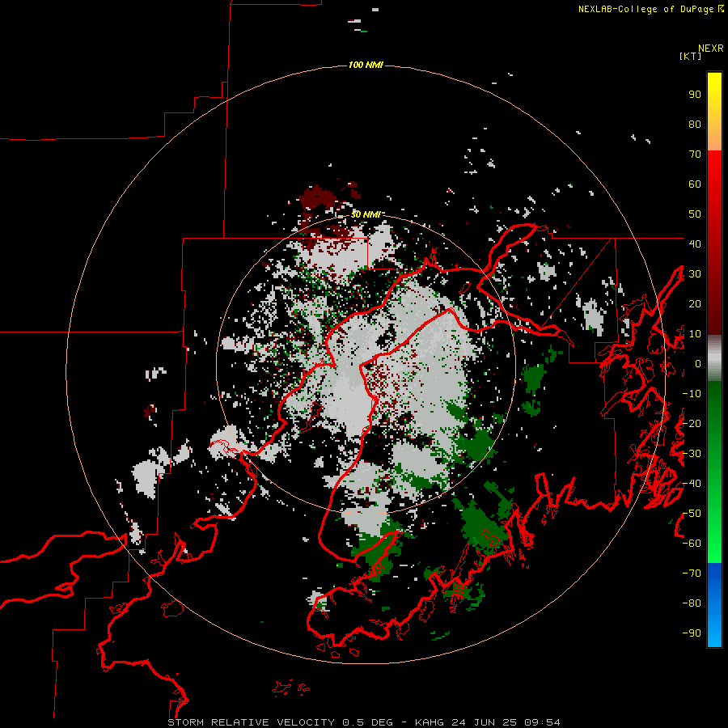Select the NEXR label above scale
This screenshot has height=728, width=728.
(x=710, y=49)
